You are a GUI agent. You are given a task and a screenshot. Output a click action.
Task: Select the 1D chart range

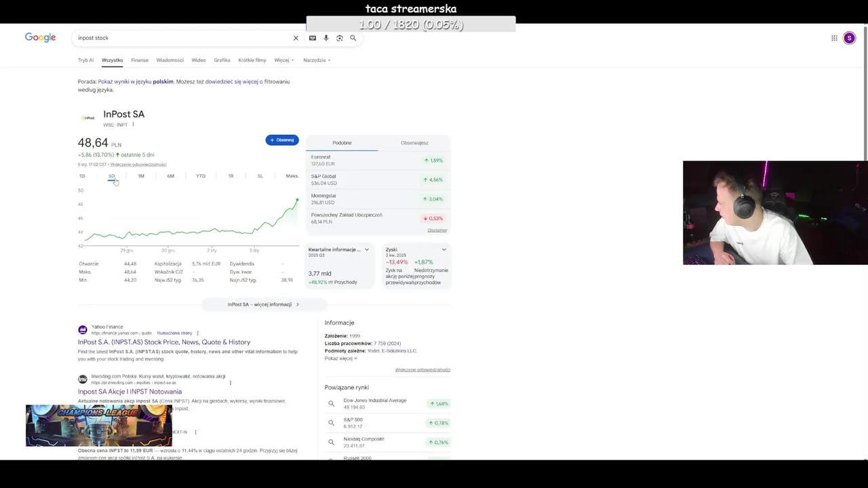pos(82,176)
